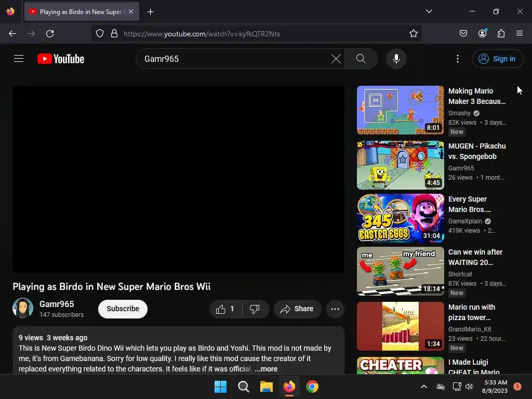Open the 'GameXplain' channel name

click(465, 221)
